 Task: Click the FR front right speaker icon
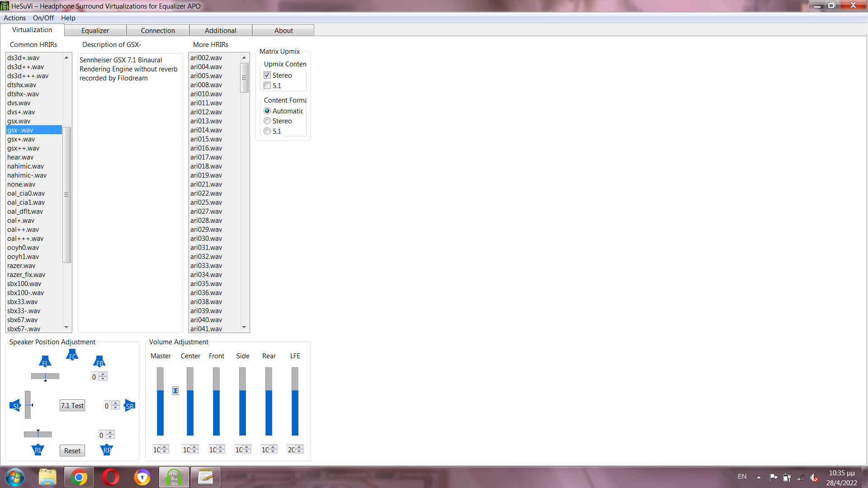pyautogui.click(x=99, y=361)
